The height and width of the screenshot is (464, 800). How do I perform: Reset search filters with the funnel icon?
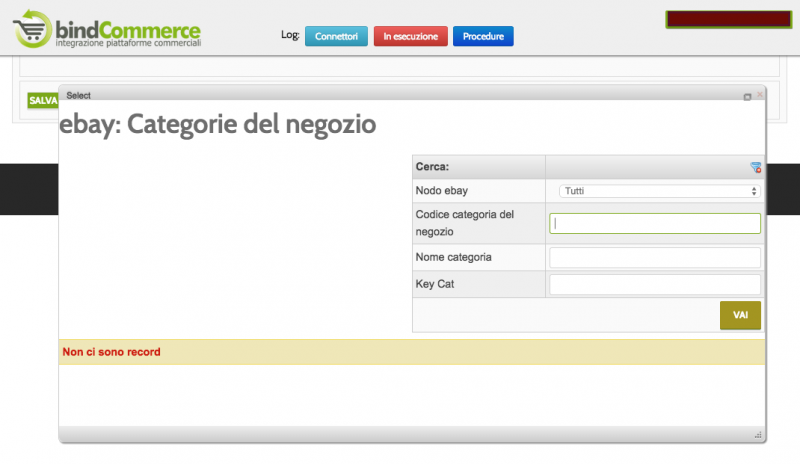(x=756, y=167)
